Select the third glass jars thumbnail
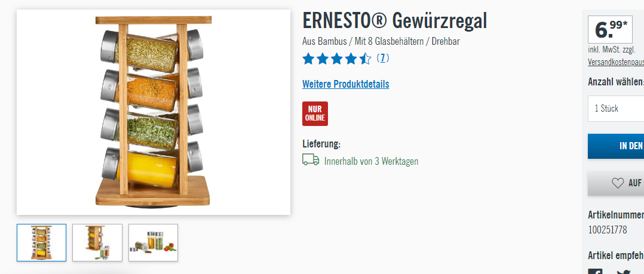Screen dimensions: 644x274 click(153, 242)
